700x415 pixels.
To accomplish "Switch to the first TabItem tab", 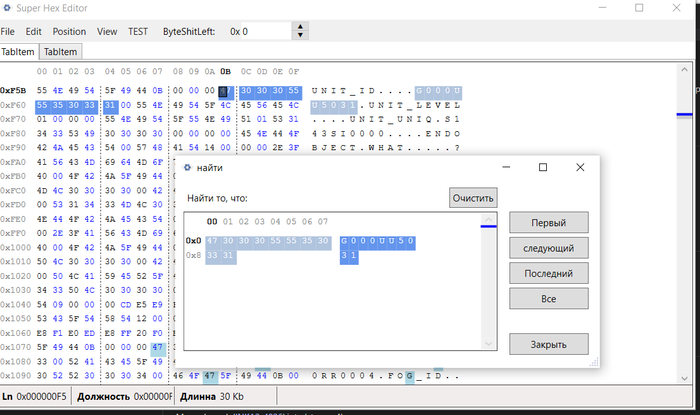I will click(19, 51).
